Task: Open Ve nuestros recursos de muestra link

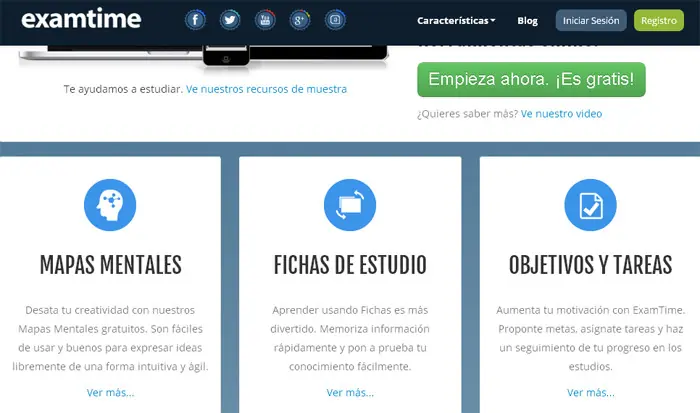Action: 267,89
